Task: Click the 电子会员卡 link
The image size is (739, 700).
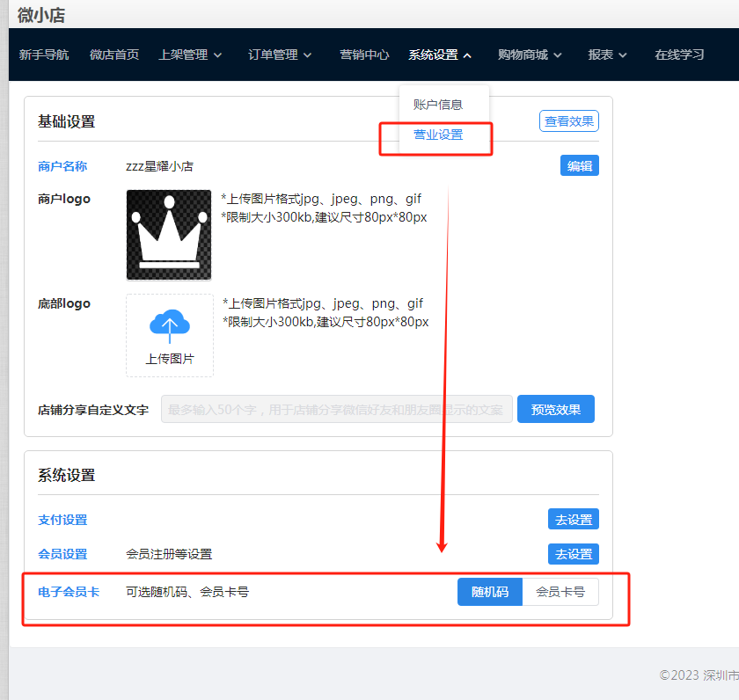Action: coord(69,592)
